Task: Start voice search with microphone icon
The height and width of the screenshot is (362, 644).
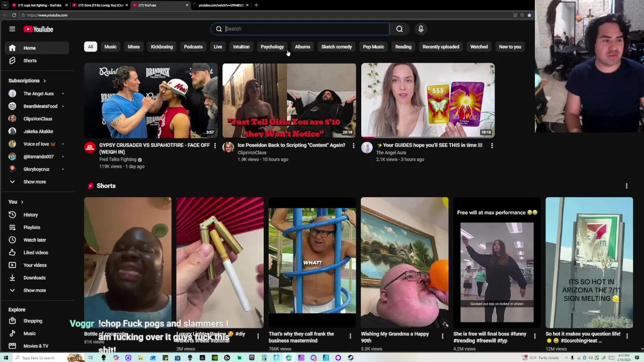Action: click(421, 29)
